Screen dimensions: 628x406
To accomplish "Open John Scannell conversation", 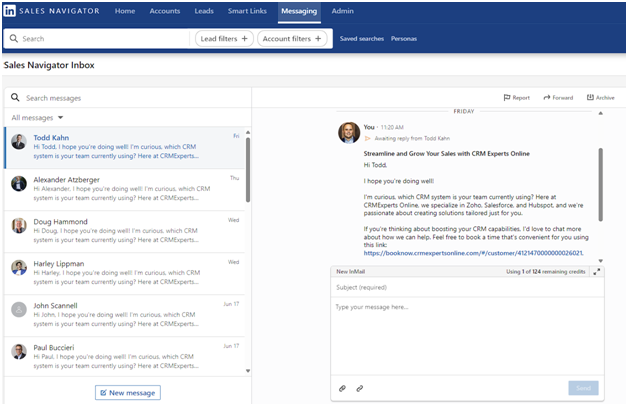I will pos(124,316).
